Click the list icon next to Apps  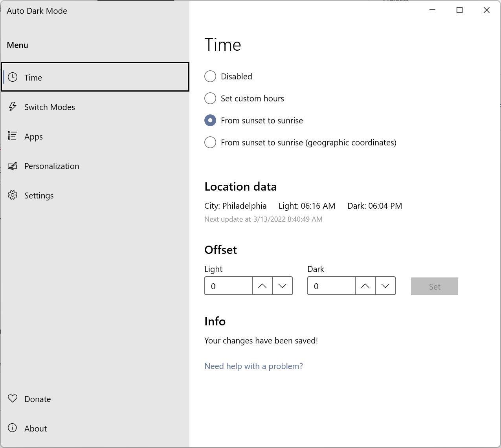coord(12,136)
